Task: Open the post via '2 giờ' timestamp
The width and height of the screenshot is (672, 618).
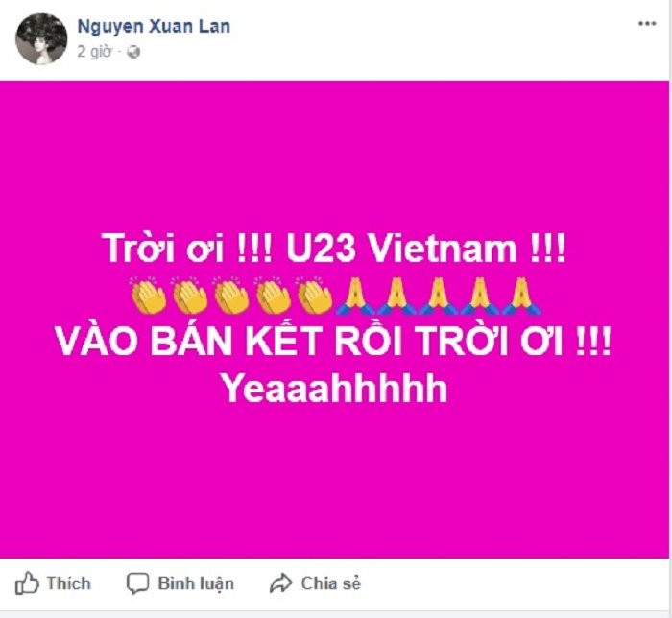Action: coord(94,52)
